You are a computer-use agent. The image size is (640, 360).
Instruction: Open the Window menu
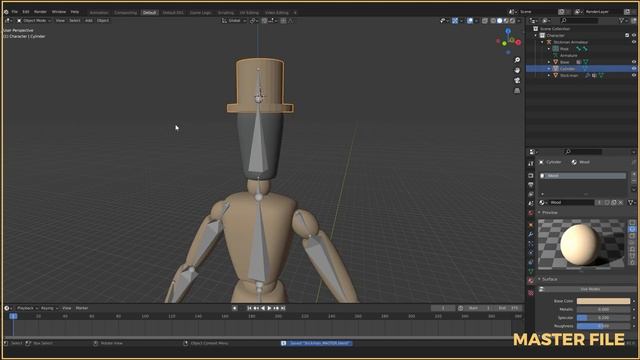coord(59,12)
